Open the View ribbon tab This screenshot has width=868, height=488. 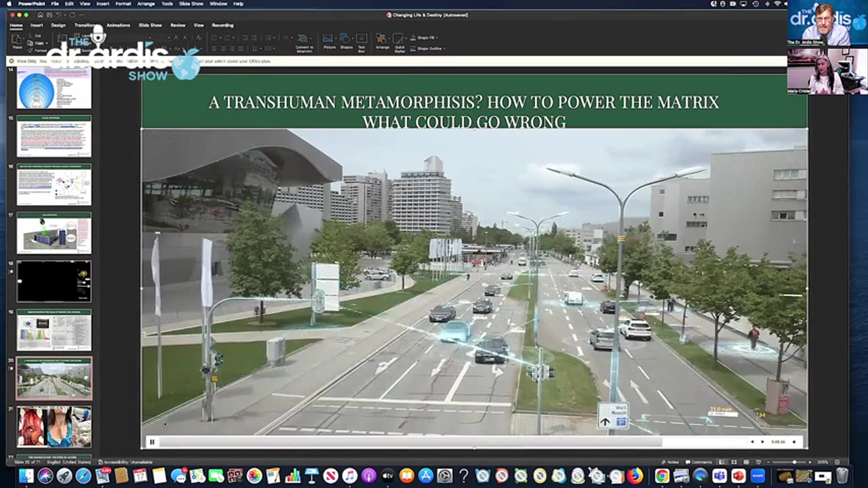199,25
